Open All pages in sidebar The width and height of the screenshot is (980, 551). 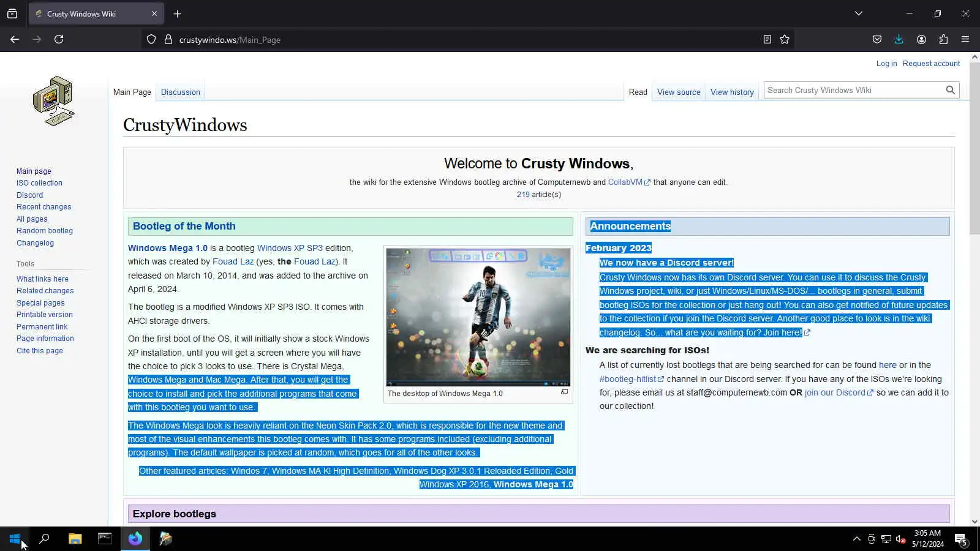[32, 219]
